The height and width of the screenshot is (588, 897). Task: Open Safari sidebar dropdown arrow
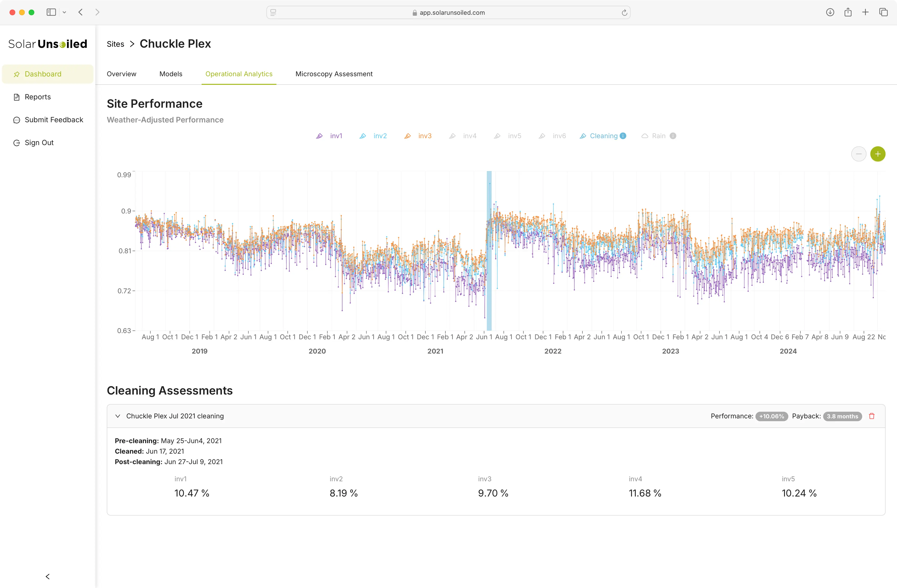point(64,12)
